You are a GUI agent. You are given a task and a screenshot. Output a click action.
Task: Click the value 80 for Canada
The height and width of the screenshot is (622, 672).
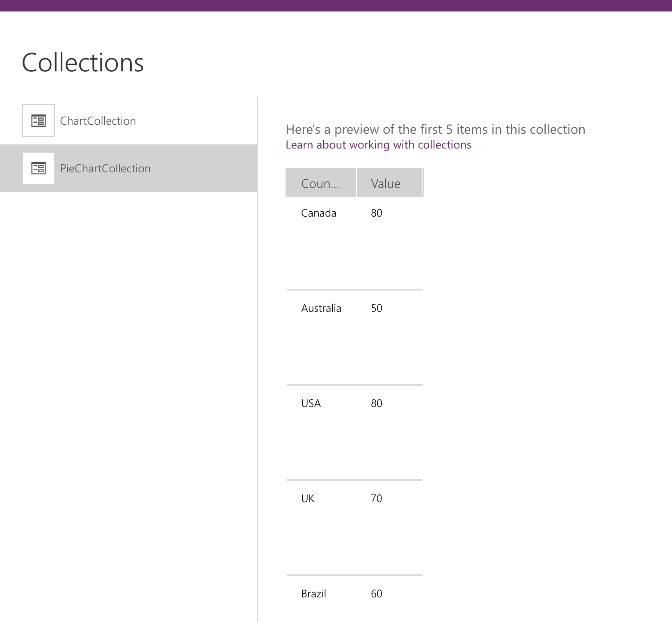(376, 213)
